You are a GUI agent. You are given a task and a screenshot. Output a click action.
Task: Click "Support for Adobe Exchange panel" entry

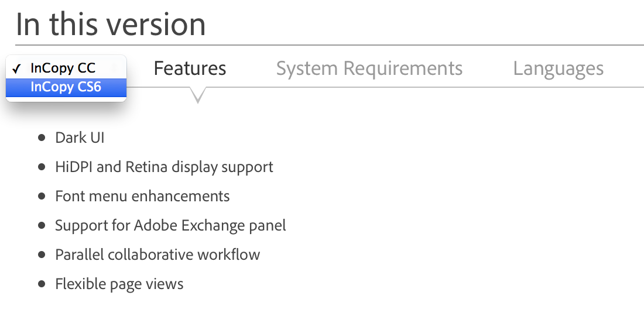[170, 225]
